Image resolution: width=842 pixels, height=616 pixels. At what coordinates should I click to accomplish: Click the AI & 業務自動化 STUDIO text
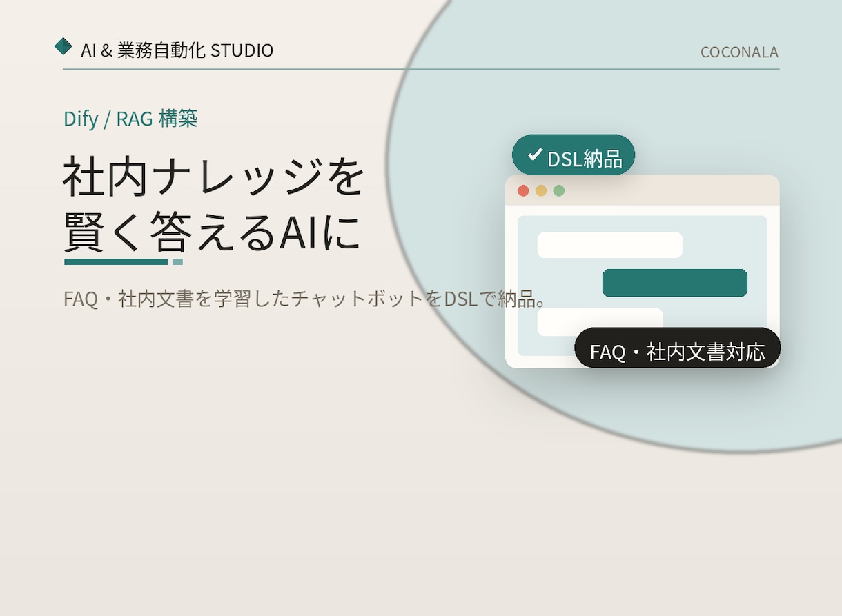[177, 50]
